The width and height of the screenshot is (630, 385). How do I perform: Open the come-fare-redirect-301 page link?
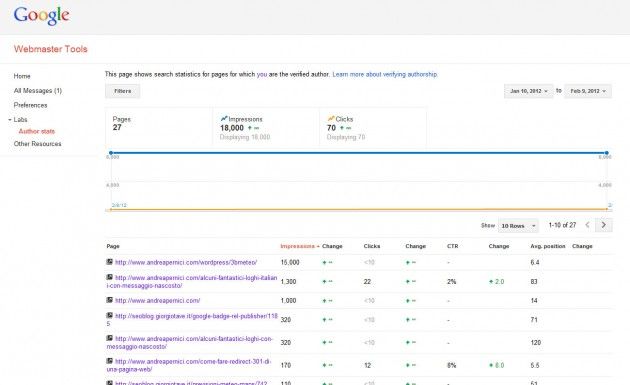coord(189,365)
